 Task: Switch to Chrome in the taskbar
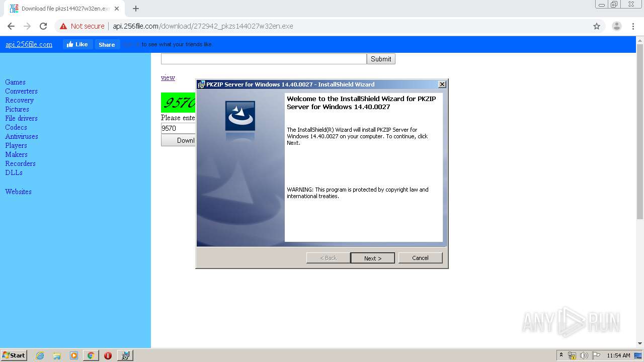point(91,355)
